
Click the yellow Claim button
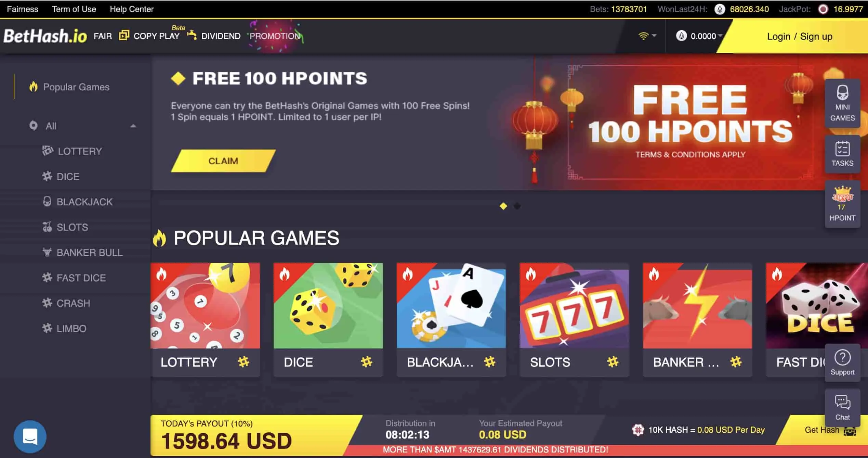point(223,161)
